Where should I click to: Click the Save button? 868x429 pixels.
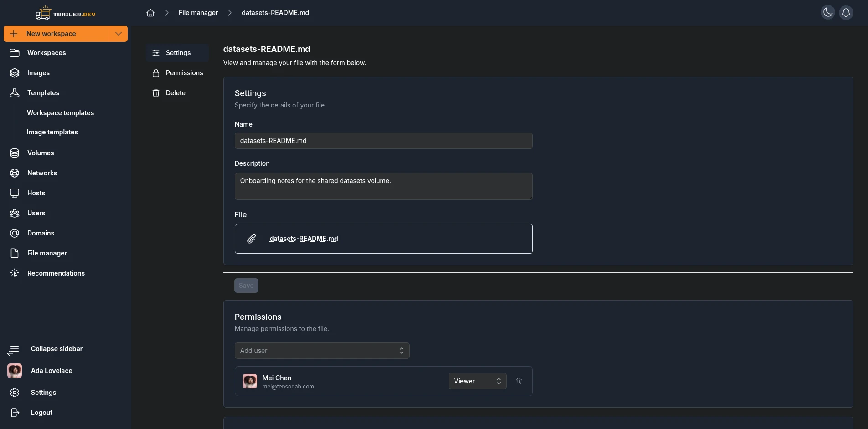pos(246,286)
